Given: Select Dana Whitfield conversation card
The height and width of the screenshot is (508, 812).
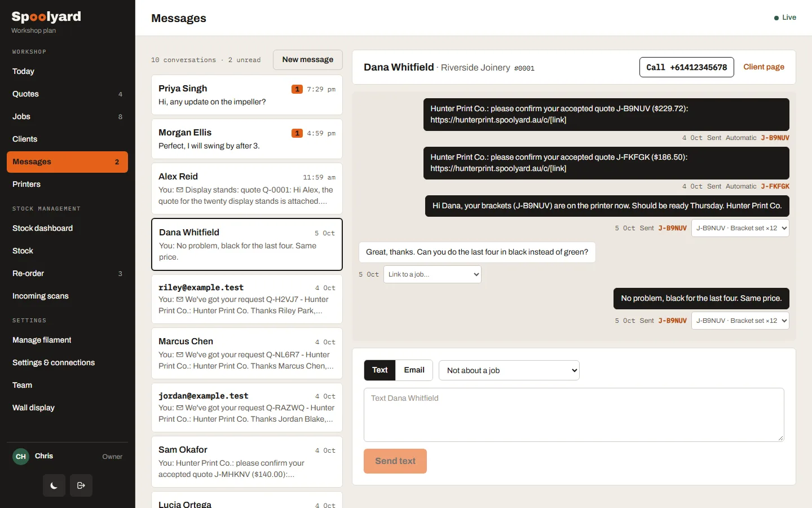Looking at the screenshot, I should point(247,244).
